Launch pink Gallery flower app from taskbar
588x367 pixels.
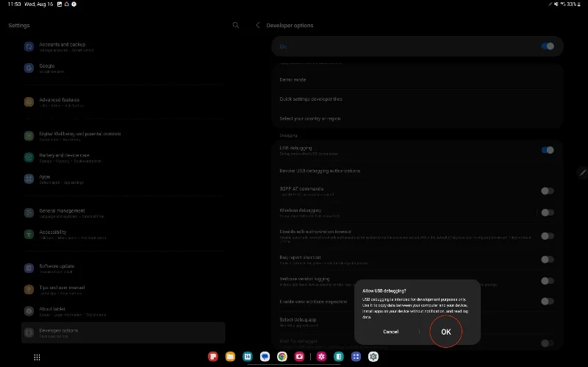321,357
